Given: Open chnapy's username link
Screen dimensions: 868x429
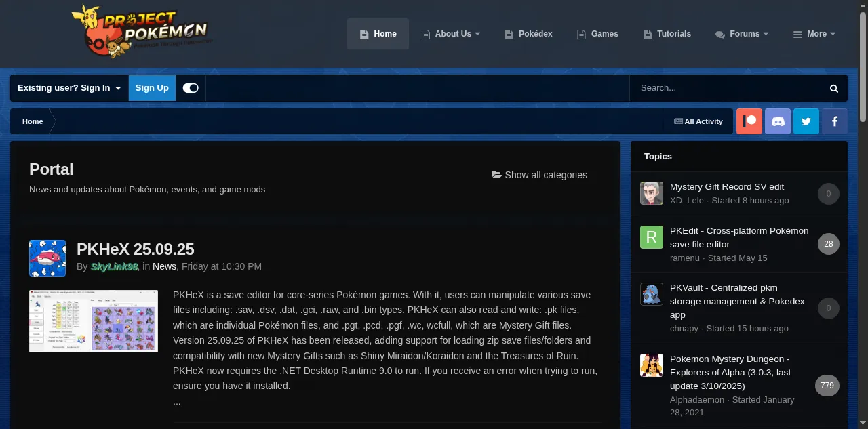Looking at the screenshot, I should click(684, 329).
